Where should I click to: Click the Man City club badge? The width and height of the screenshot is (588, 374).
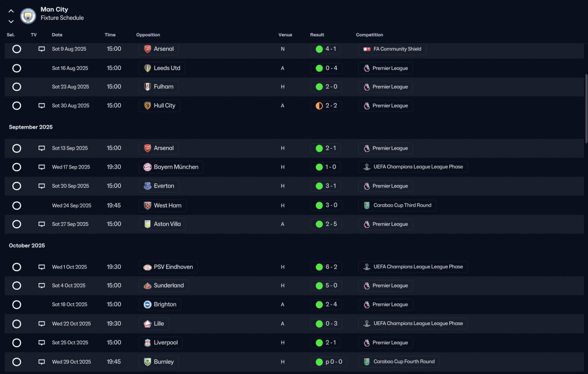pyautogui.click(x=28, y=16)
